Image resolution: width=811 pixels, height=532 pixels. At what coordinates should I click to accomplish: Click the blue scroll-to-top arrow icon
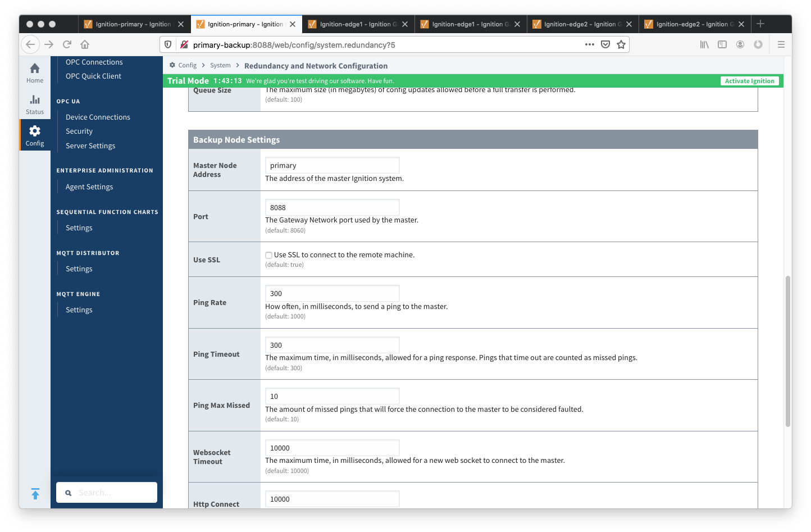pos(35,493)
